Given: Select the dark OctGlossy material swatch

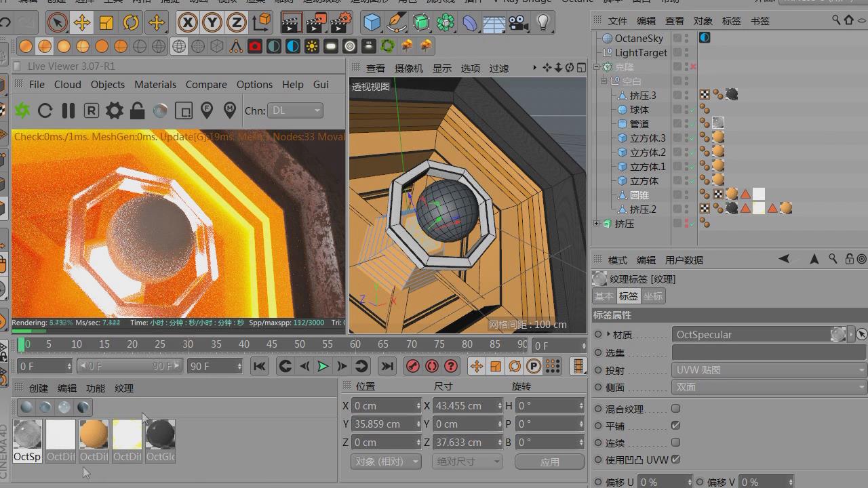Looking at the screenshot, I should [x=160, y=434].
